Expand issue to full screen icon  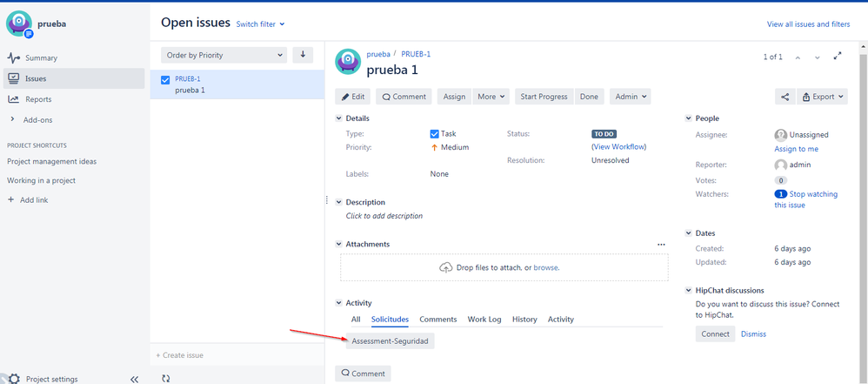tap(838, 56)
